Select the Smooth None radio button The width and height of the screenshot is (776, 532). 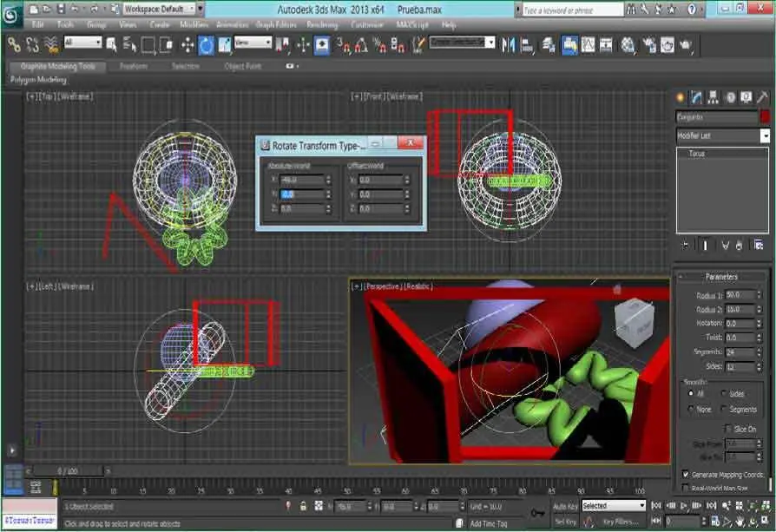click(x=691, y=409)
